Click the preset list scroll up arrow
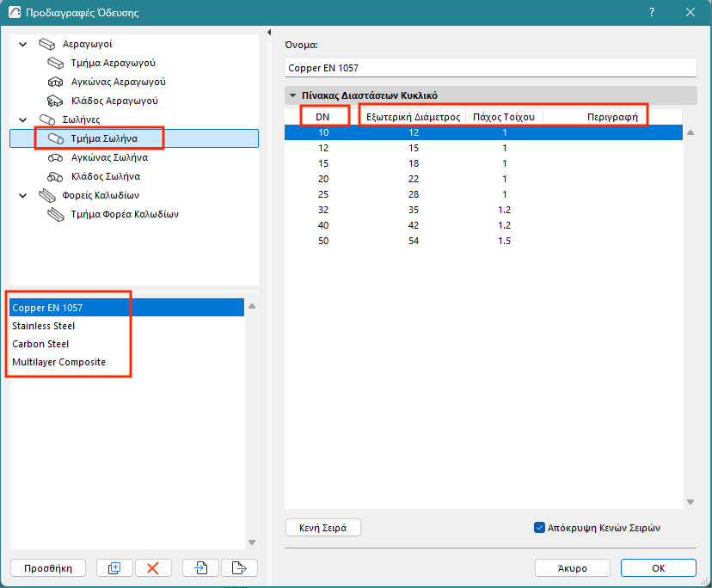The height and width of the screenshot is (588, 712). pyautogui.click(x=252, y=307)
